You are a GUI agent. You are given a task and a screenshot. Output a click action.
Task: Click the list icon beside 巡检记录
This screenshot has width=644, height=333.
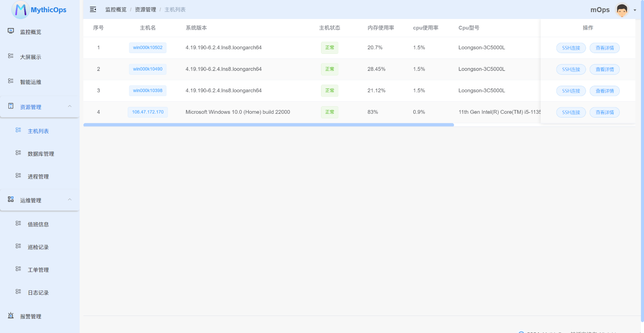18,246
